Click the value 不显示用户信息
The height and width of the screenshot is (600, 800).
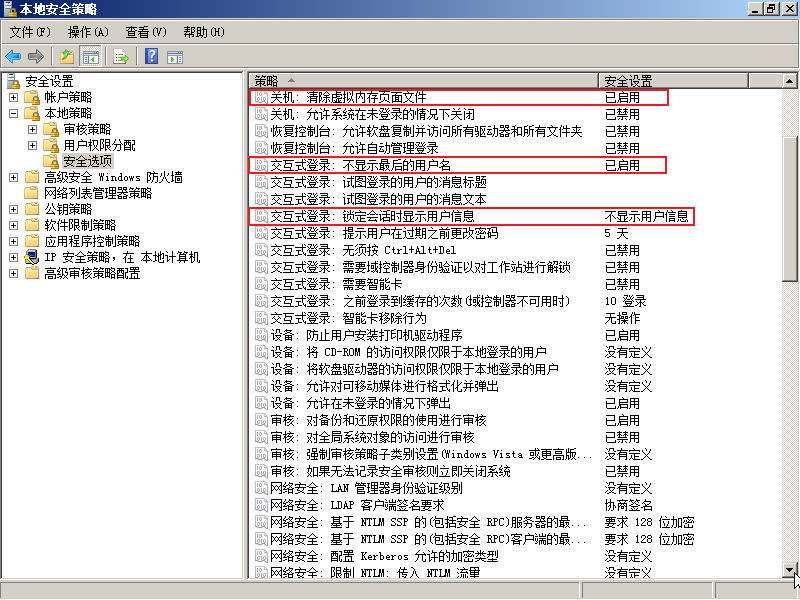click(x=646, y=216)
